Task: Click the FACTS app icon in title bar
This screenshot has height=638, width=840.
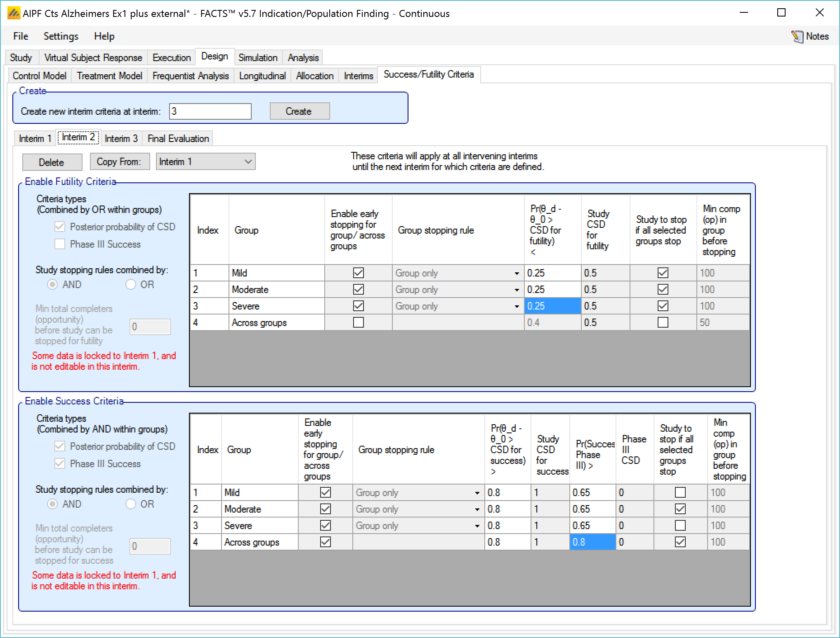Action: (x=14, y=13)
